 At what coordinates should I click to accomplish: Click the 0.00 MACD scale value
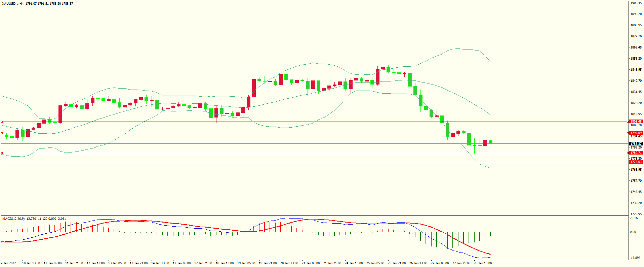(x=633, y=232)
